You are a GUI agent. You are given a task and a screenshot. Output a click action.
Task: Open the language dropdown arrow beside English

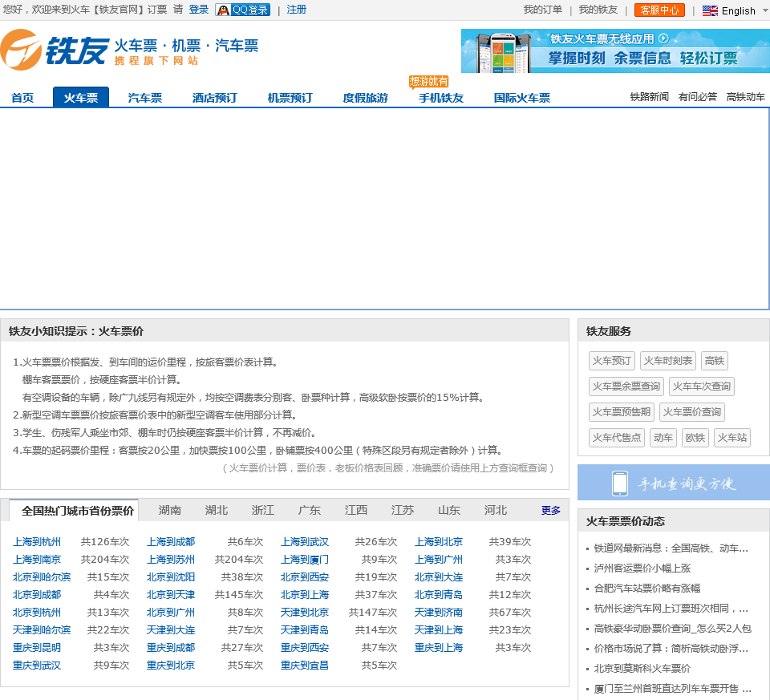tap(765, 10)
